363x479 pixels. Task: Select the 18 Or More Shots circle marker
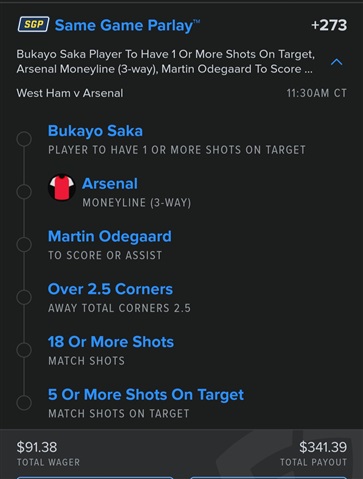tap(24, 350)
